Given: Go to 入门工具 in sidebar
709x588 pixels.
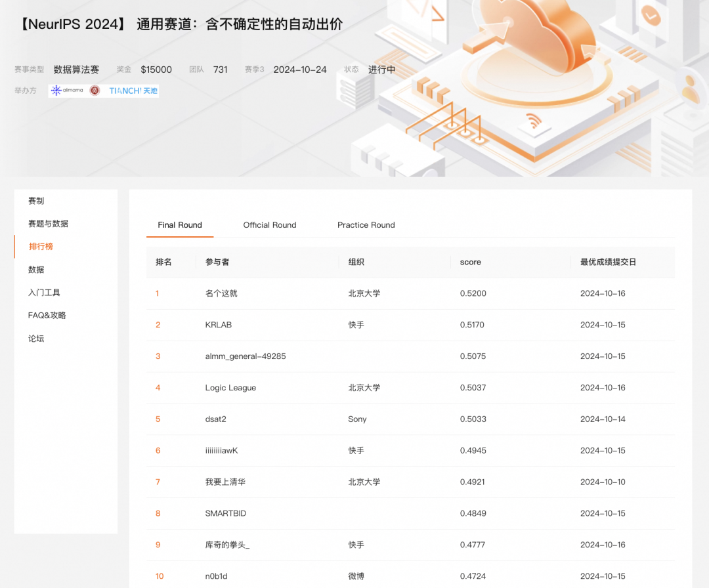Looking at the screenshot, I should [44, 293].
